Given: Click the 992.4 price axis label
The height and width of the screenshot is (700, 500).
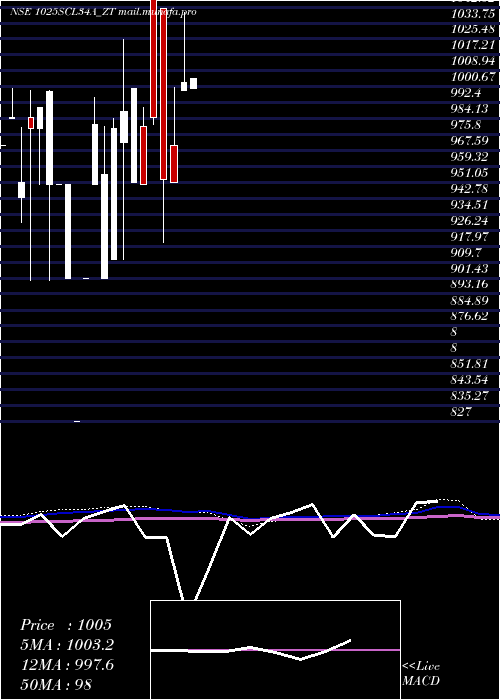Looking at the screenshot, I should [x=466, y=92].
